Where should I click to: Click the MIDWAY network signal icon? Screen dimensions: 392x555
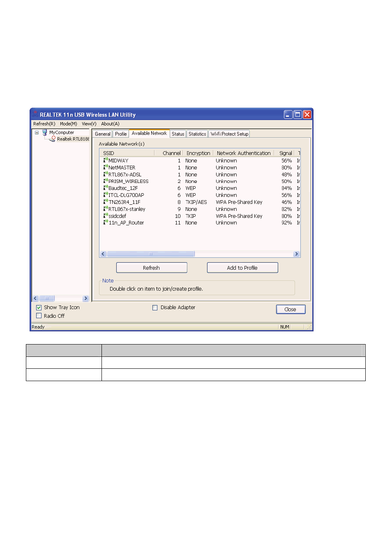point(106,160)
